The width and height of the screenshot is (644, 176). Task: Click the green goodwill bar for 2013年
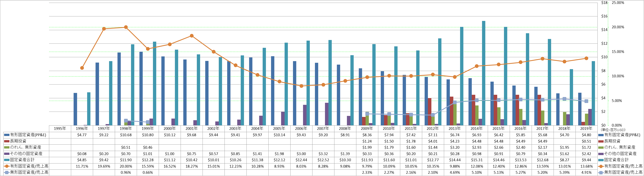click(x=455, y=114)
